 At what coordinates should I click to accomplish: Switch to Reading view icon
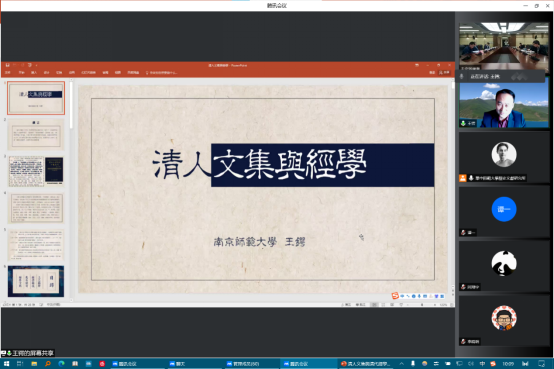(x=392, y=305)
